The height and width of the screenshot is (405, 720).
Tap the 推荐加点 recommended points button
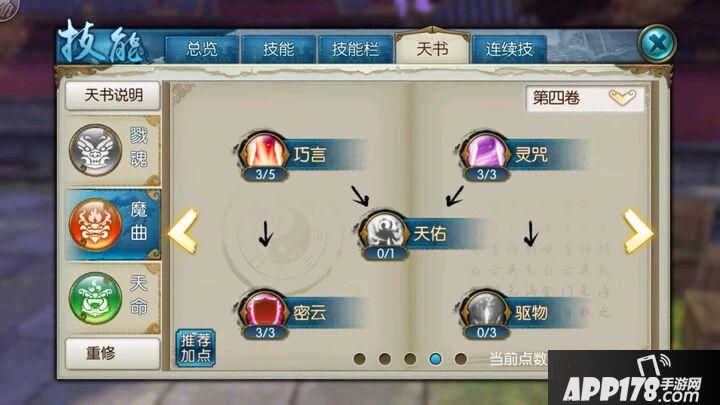[196, 348]
